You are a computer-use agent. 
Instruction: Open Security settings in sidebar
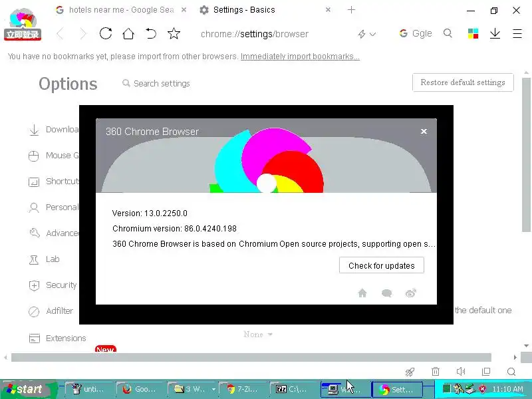point(53,285)
